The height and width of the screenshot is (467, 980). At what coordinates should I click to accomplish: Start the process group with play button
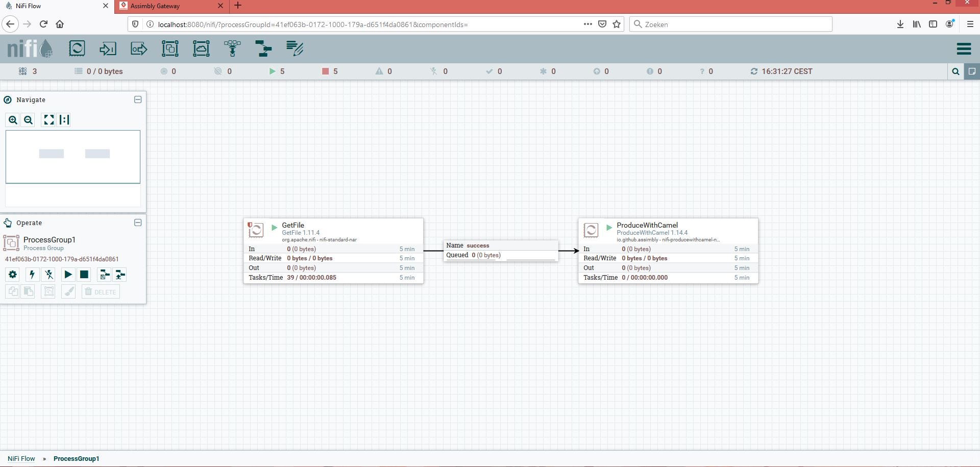click(68, 275)
